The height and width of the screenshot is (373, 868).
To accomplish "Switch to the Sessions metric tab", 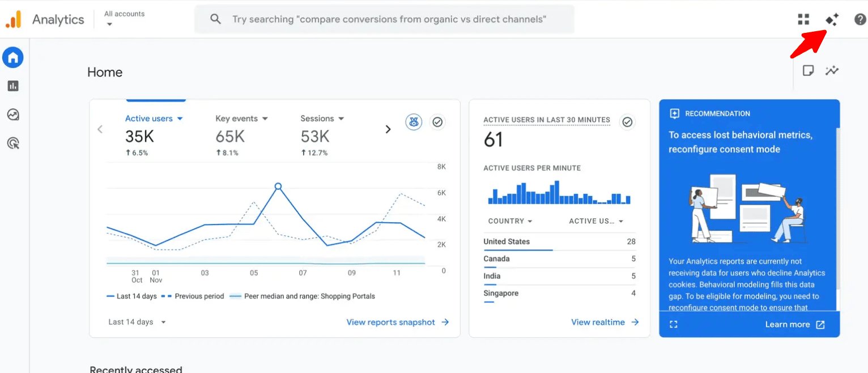I will [x=322, y=118].
